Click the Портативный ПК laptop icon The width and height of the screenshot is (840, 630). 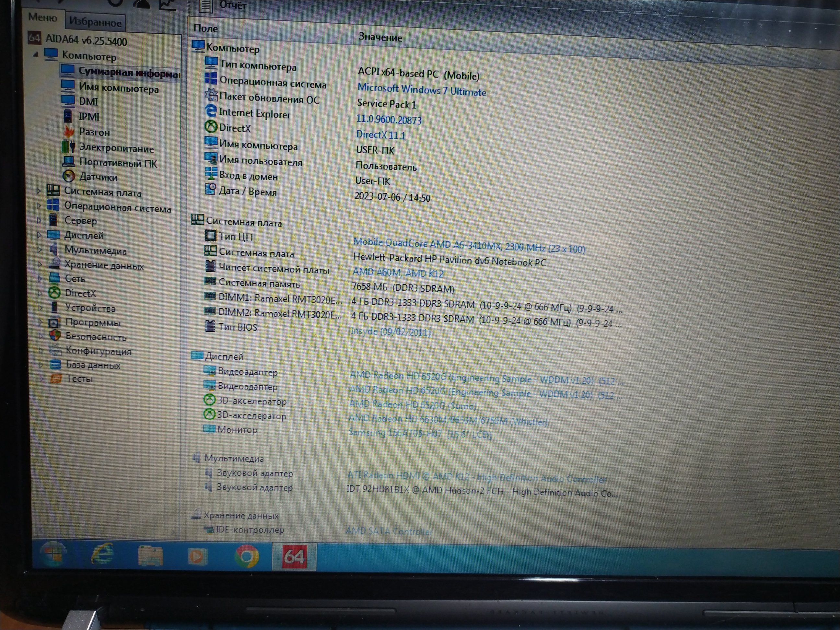pyautogui.click(x=68, y=161)
